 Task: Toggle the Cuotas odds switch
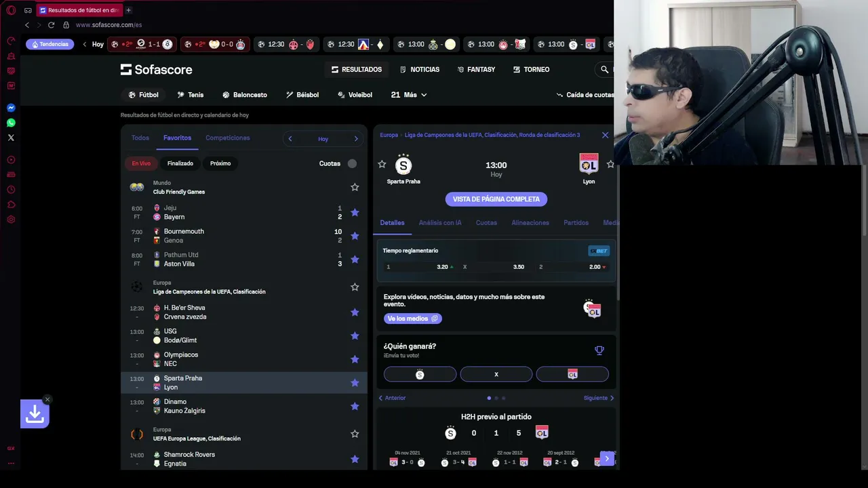[x=352, y=163]
